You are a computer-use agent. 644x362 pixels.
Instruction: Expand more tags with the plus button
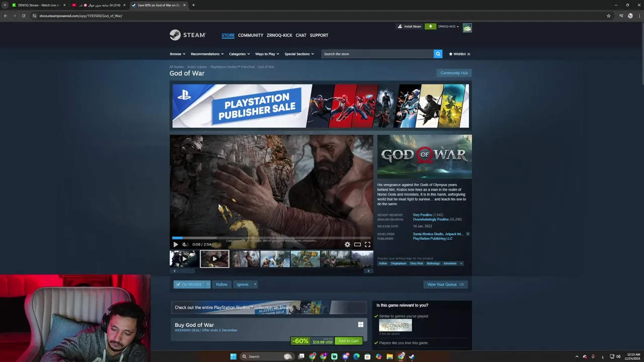tap(461, 263)
